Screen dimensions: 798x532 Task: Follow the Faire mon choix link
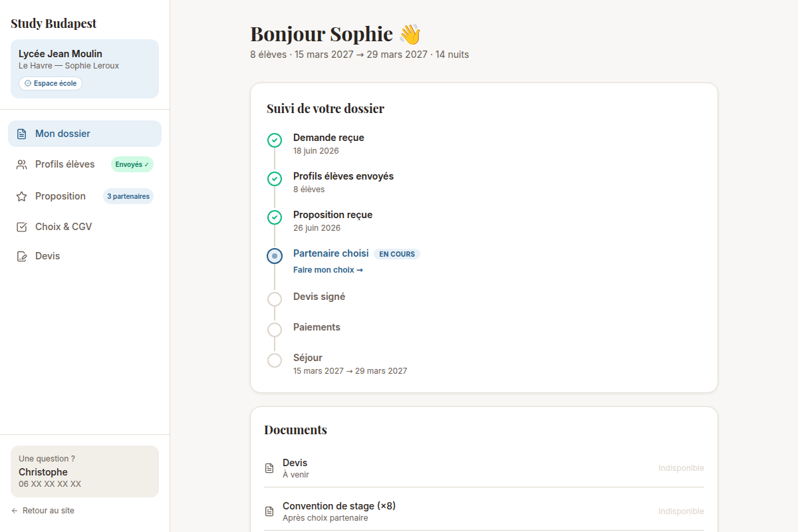pos(328,270)
